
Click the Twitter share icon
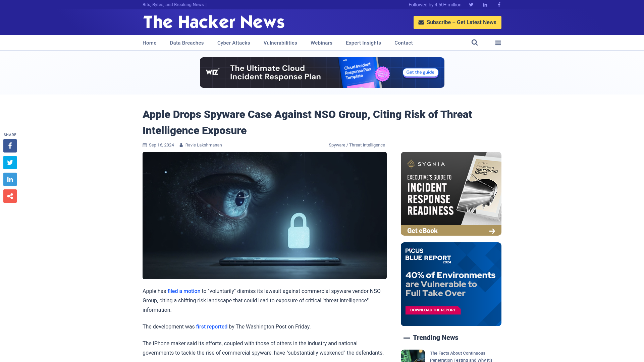[10, 162]
